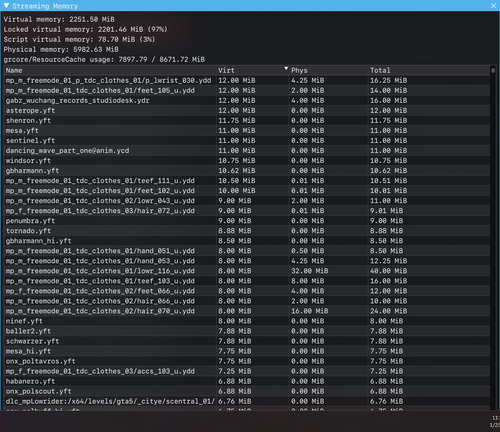The image size is (500, 432).
Task: Select the teef_111_u.ydd row
Action: 247,180
